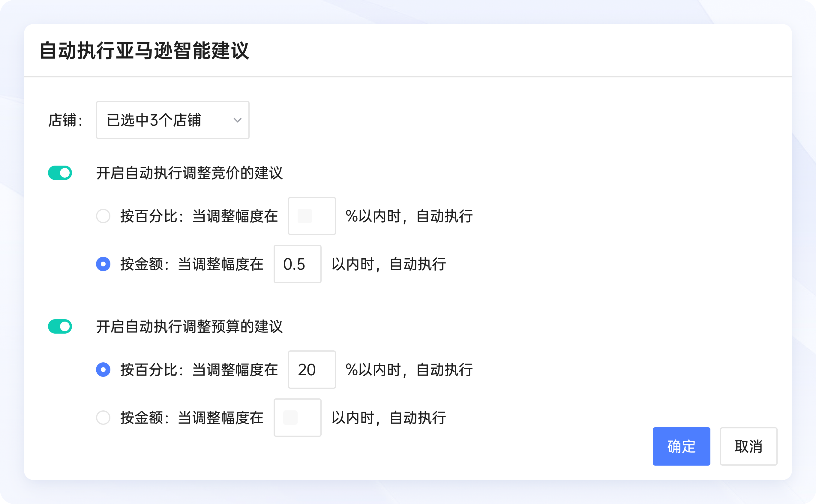Turn off the 开启自动执行调整预算的建议 switch
Image resolution: width=816 pixels, height=504 pixels.
(60, 327)
